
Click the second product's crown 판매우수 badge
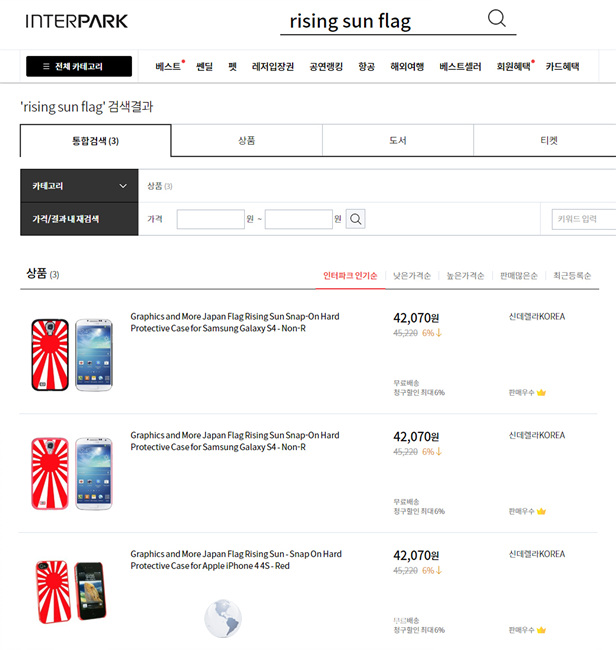pos(527,511)
